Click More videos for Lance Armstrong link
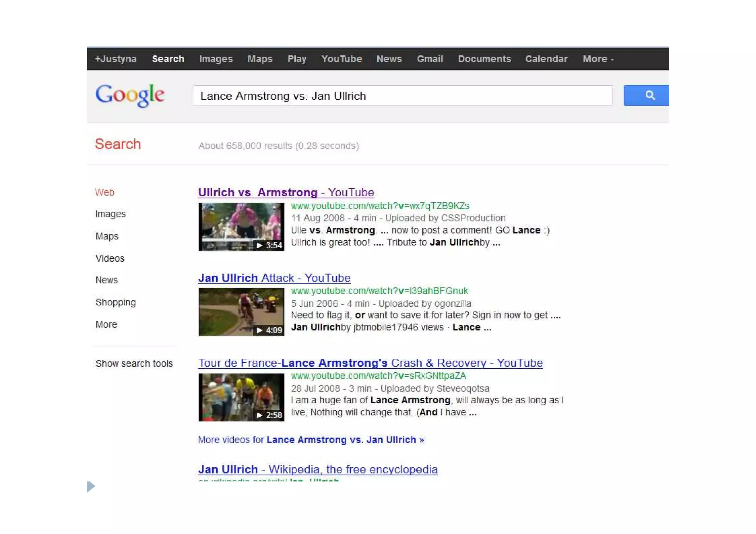Screen dimensions: 756x534 (311, 440)
